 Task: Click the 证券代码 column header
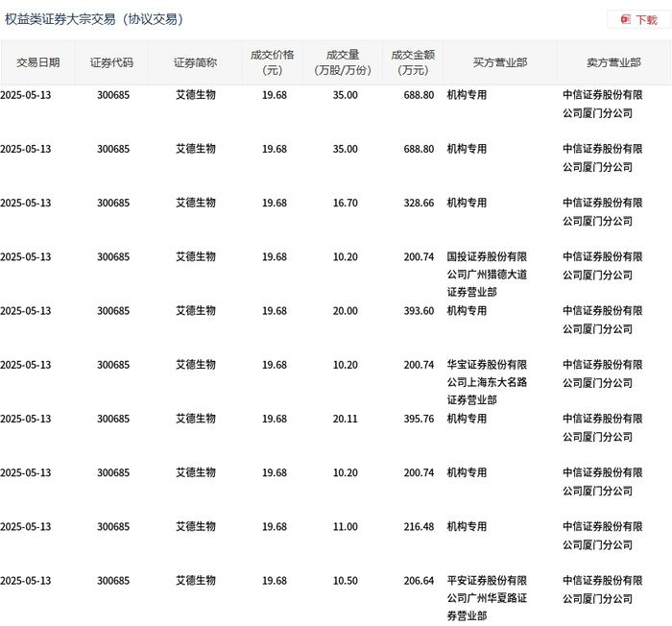112,62
